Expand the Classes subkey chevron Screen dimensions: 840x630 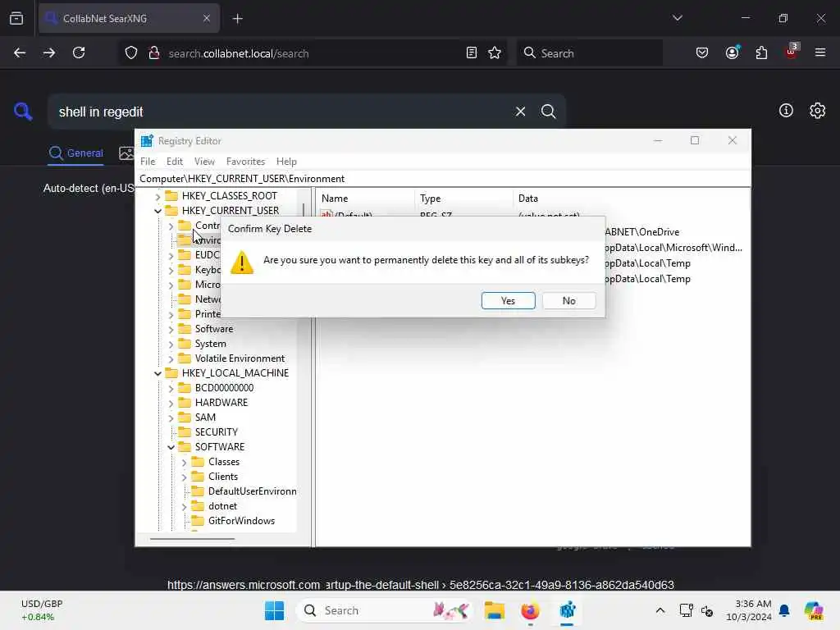tap(184, 462)
